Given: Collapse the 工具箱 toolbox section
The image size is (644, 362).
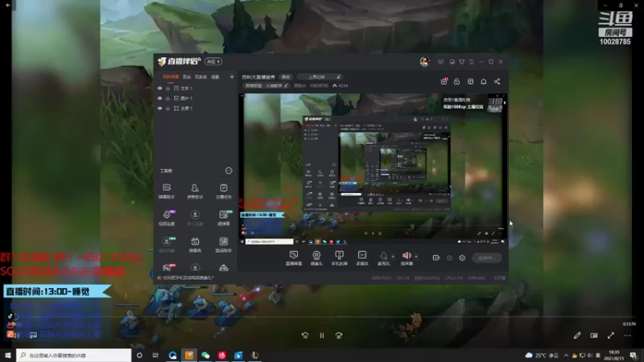Looking at the screenshot, I should click(x=229, y=171).
